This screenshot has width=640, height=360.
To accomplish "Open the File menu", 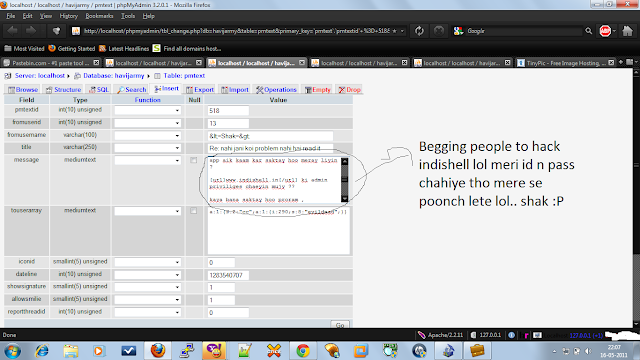I will (11, 16).
